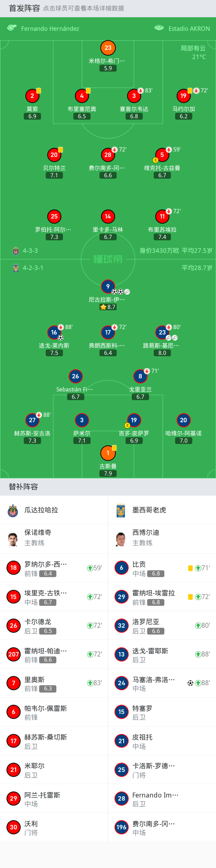Screen dimensions: 216x868
Task: Click the Estadio AKRON stadium icon
Action: (159, 28)
